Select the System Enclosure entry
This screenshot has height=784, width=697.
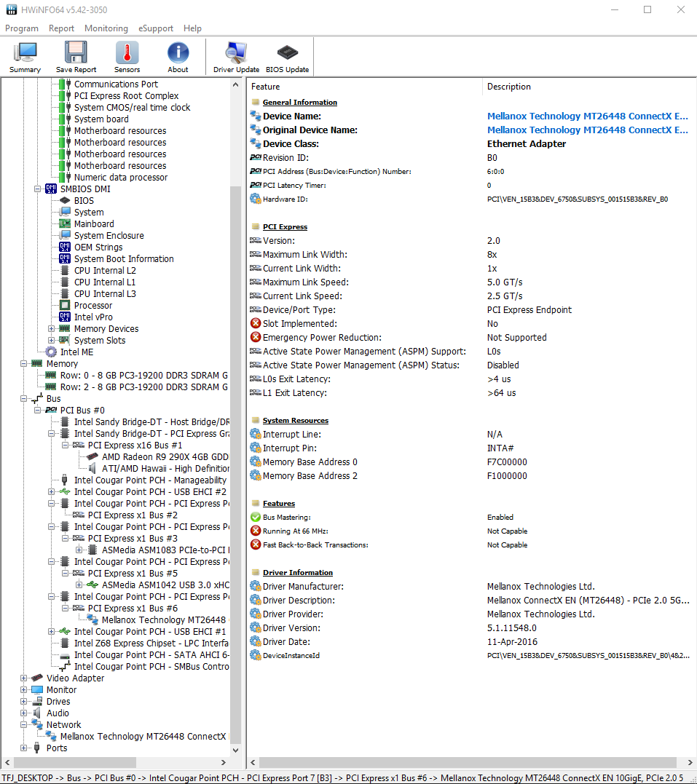(109, 236)
